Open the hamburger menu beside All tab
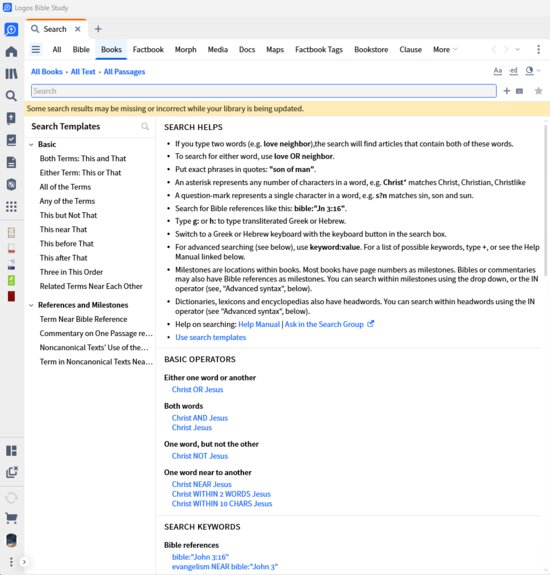The image size is (550, 575). [x=36, y=49]
